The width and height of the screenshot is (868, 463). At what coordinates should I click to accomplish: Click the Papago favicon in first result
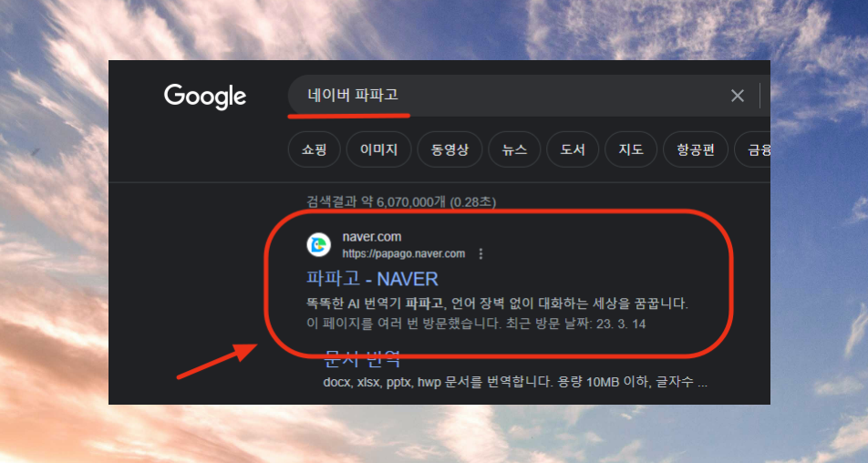[x=319, y=245]
